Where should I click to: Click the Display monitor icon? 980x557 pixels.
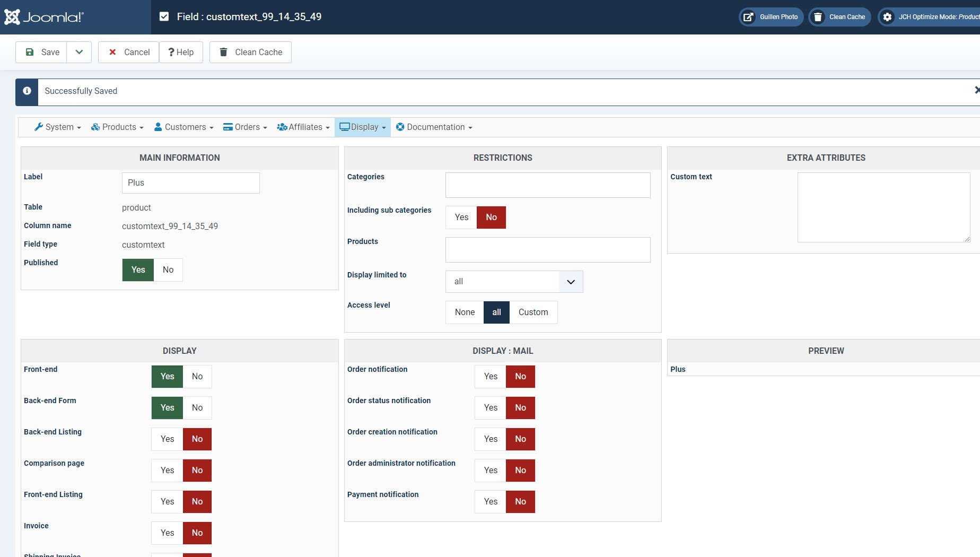(x=345, y=127)
